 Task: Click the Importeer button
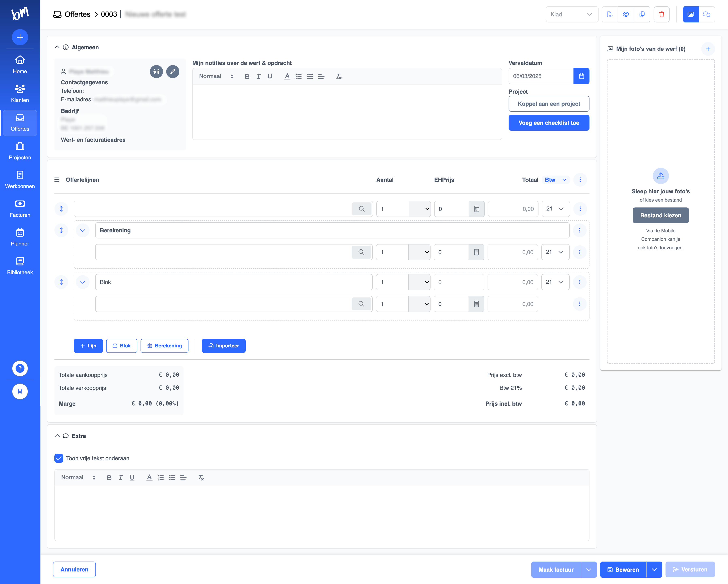pos(223,346)
